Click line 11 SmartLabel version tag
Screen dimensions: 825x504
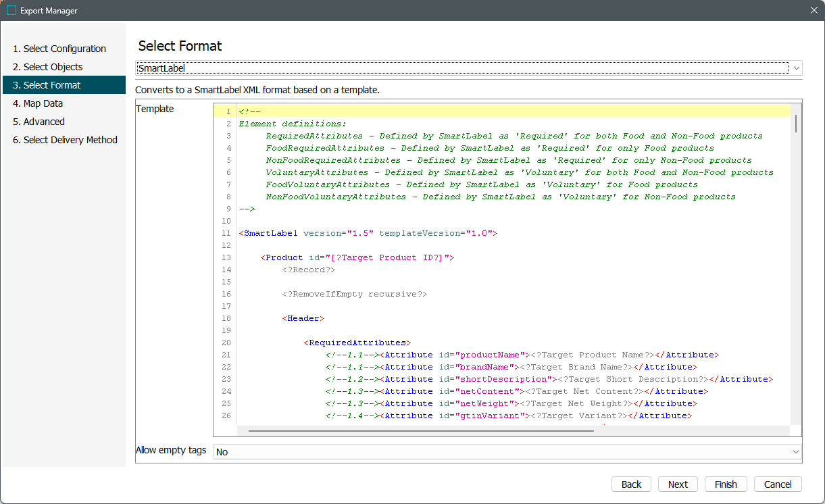tap(368, 233)
